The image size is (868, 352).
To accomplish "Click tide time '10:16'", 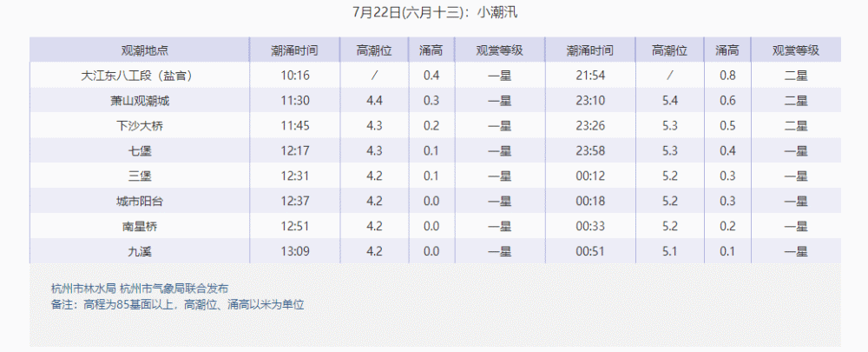I will pos(295,76).
